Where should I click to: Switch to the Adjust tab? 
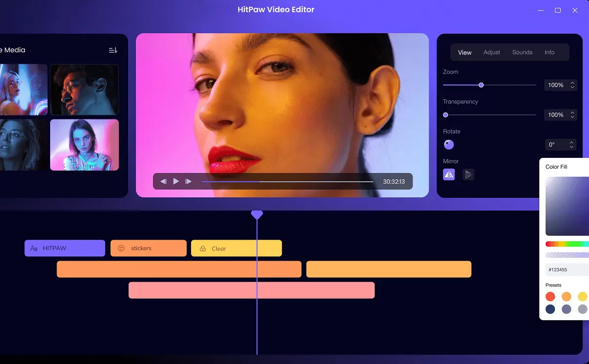coord(492,53)
